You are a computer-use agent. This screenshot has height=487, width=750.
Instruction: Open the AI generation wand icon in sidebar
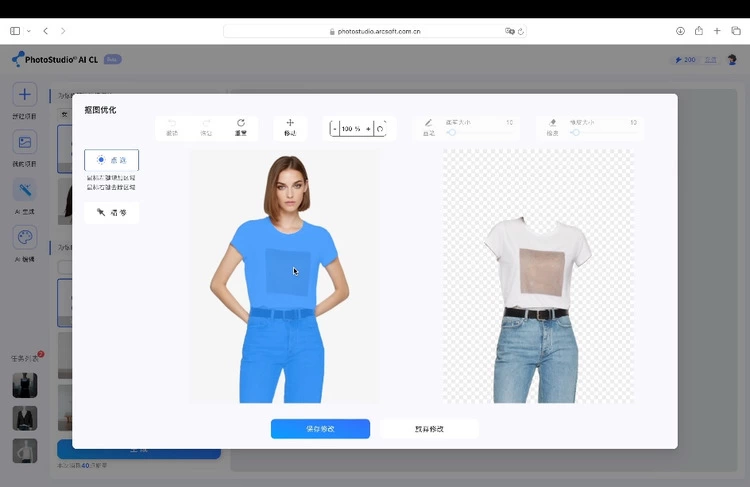pyautogui.click(x=25, y=189)
